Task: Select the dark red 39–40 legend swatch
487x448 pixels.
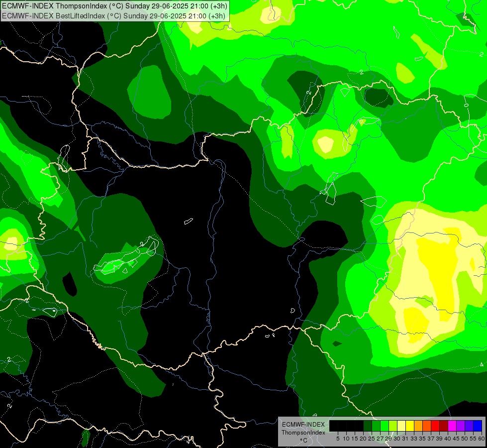Action: coord(444,426)
